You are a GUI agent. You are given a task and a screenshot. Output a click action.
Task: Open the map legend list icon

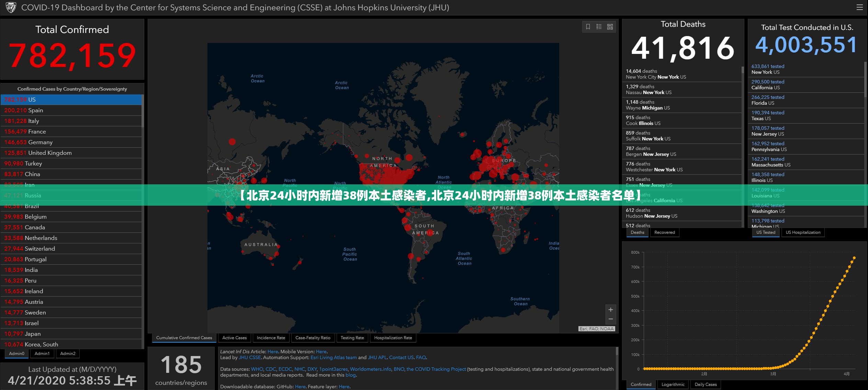(599, 27)
